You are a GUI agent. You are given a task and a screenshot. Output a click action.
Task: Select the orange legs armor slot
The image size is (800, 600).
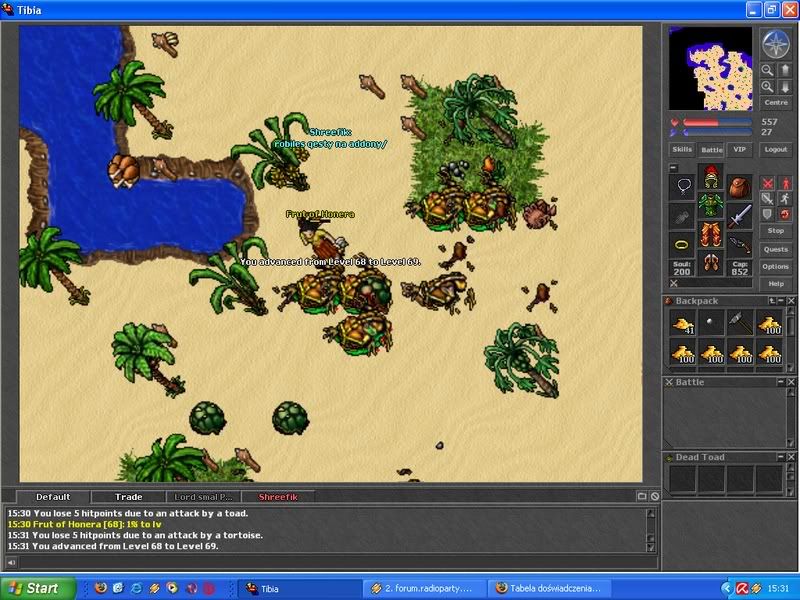pyautogui.click(x=711, y=235)
